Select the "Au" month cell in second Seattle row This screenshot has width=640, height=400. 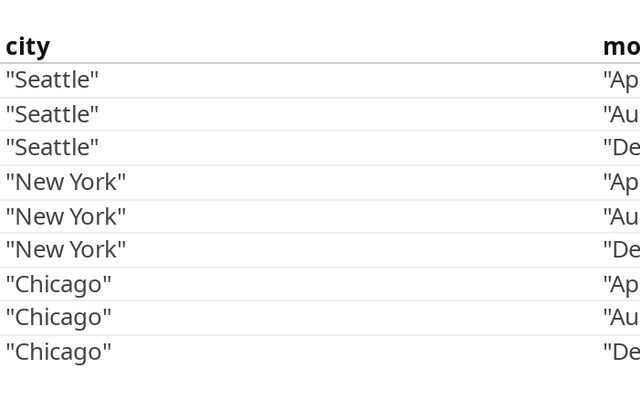(621, 114)
